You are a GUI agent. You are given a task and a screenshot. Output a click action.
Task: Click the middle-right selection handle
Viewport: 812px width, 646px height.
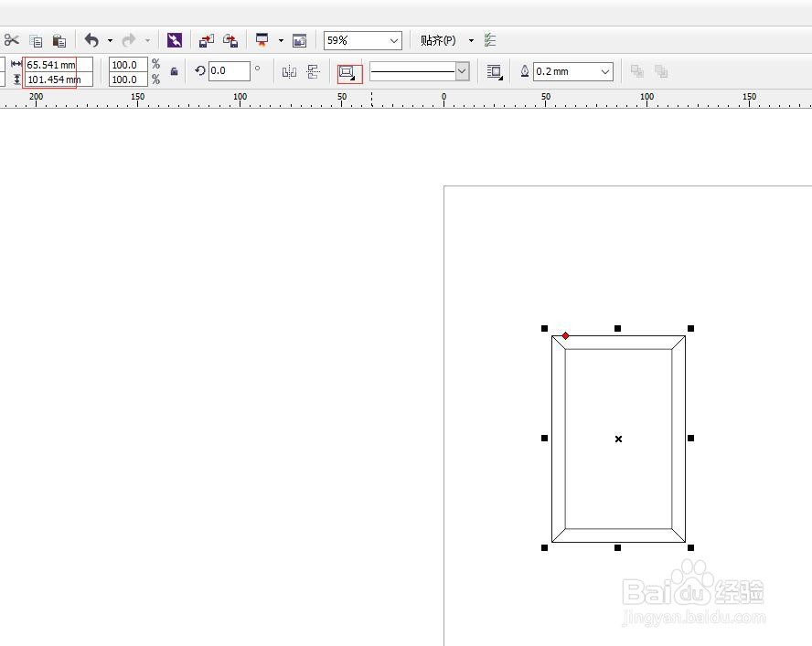(x=690, y=438)
